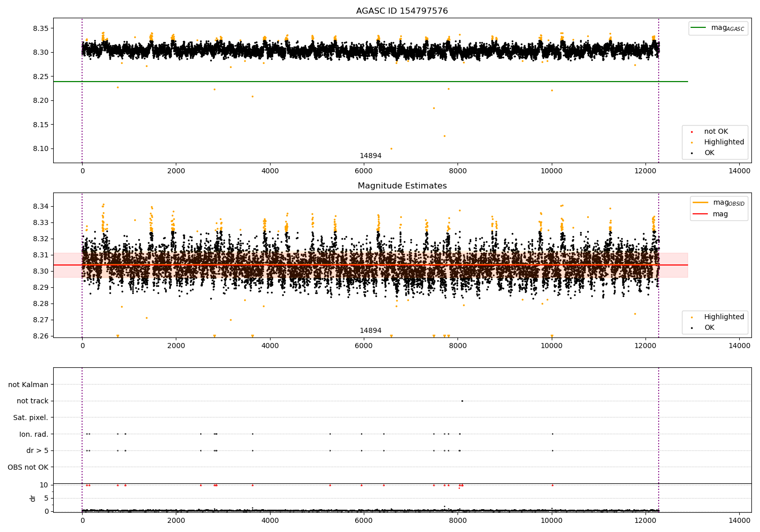Click the lowest orange outlier point in top plot

pos(391,148)
